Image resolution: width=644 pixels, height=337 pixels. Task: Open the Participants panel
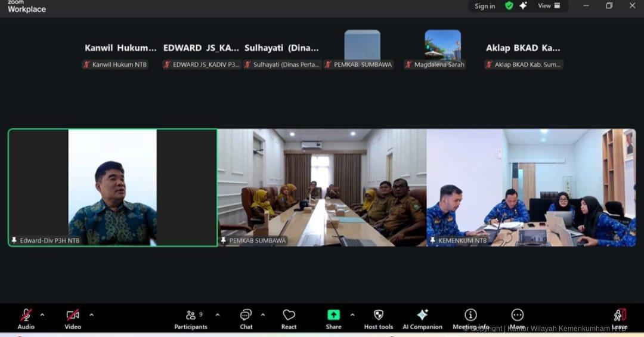click(191, 319)
